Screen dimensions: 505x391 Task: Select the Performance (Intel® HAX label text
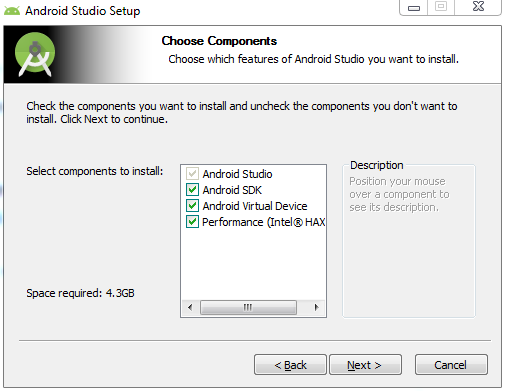264,222
